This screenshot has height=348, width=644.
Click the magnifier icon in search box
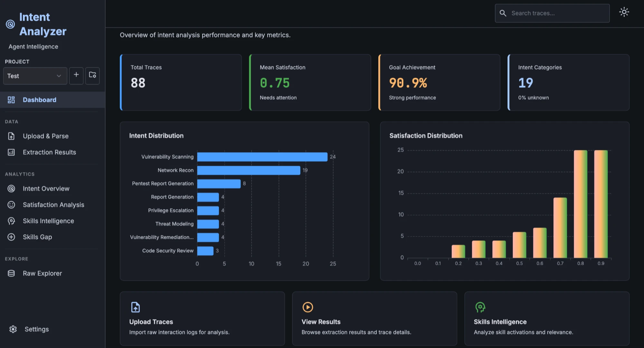click(503, 13)
